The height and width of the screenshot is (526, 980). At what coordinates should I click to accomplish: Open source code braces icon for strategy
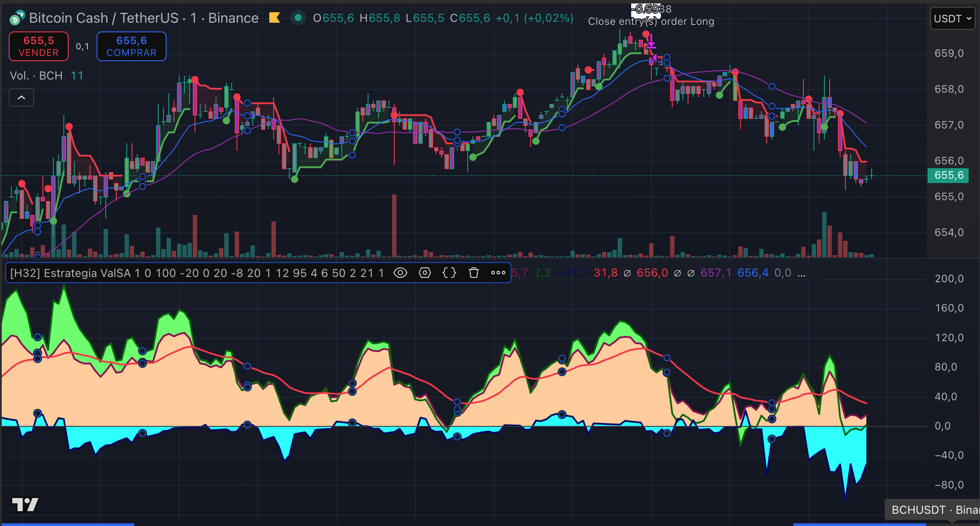tap(449, 273)
